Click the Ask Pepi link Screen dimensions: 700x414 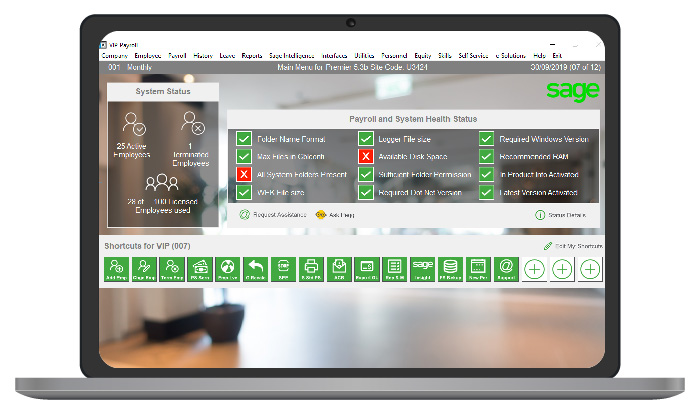(335, 215)
